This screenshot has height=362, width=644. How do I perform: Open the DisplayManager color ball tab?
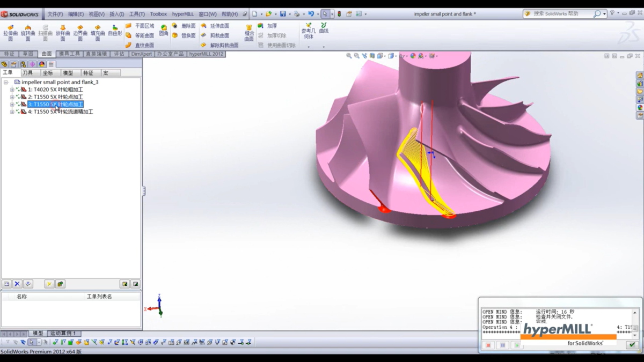coord(42,64)
